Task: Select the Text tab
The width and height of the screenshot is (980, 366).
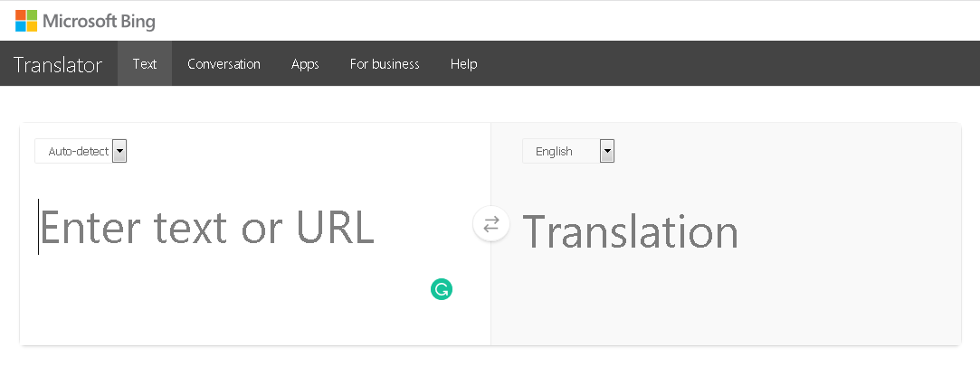Action: coord(145,63)
